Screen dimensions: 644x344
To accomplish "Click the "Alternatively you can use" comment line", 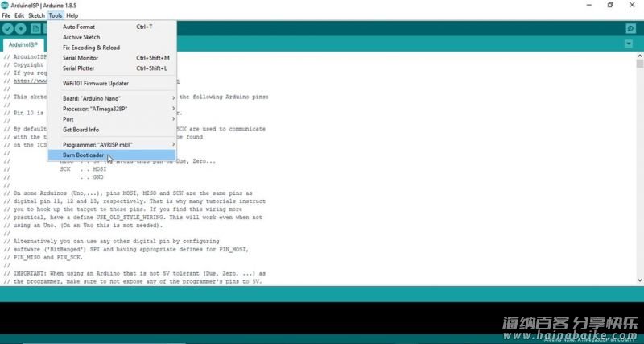I will (111, 241).
